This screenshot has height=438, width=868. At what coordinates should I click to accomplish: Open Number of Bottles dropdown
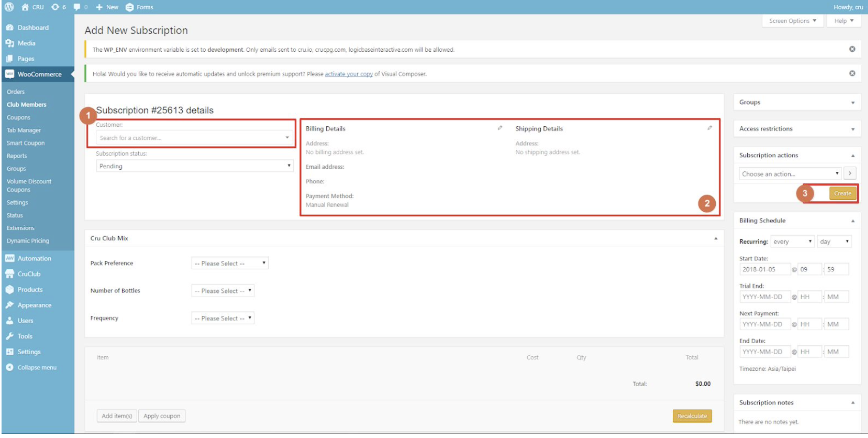223,290
